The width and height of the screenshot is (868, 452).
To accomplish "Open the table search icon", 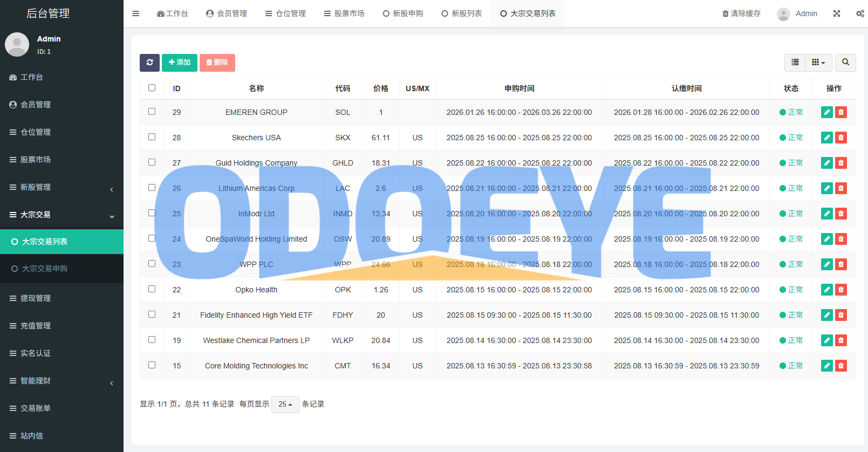I will [x=845, y=63].
